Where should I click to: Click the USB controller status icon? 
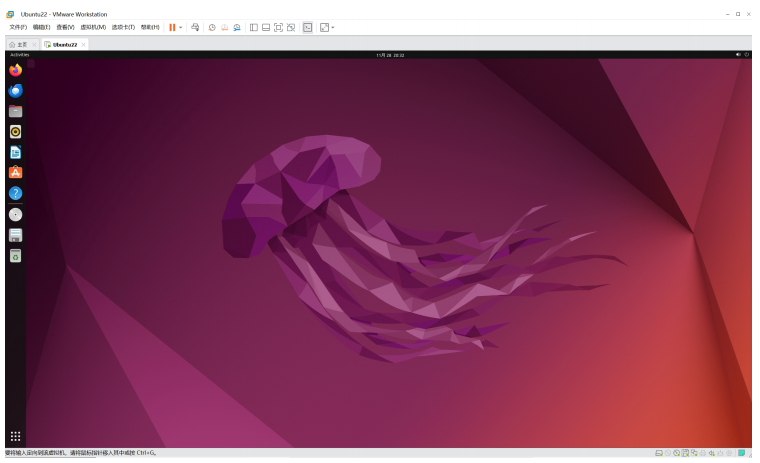(720, 453)
